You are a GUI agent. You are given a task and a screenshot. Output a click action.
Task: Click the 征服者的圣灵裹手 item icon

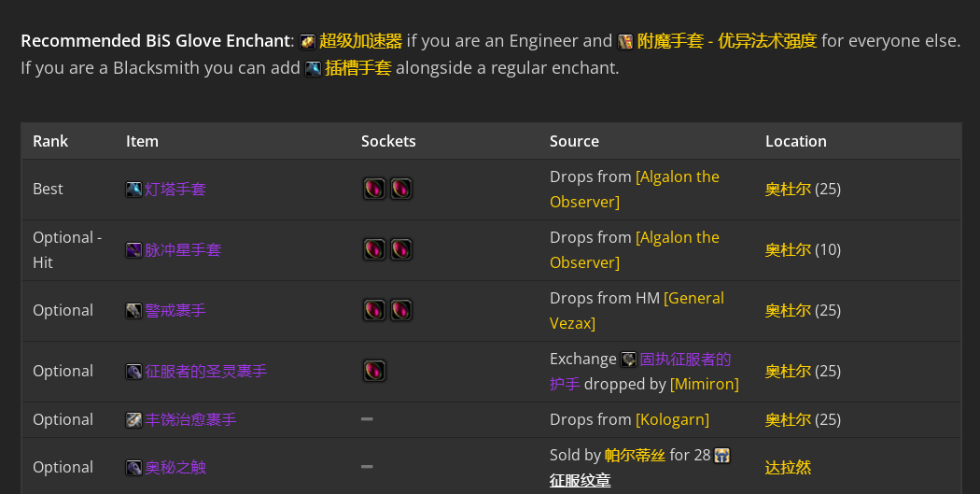[x=134, y=372]
